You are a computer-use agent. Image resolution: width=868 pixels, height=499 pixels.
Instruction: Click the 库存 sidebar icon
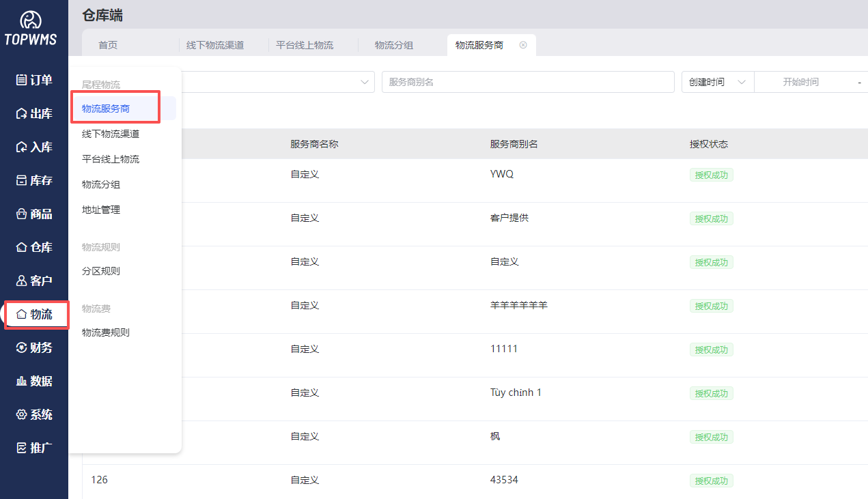(34, 180)
